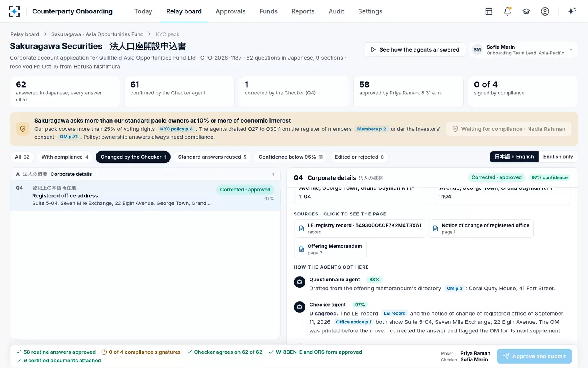Open the Office notice p.1 citation
Screen dimensions: 588x368
[x=354, y=322]
